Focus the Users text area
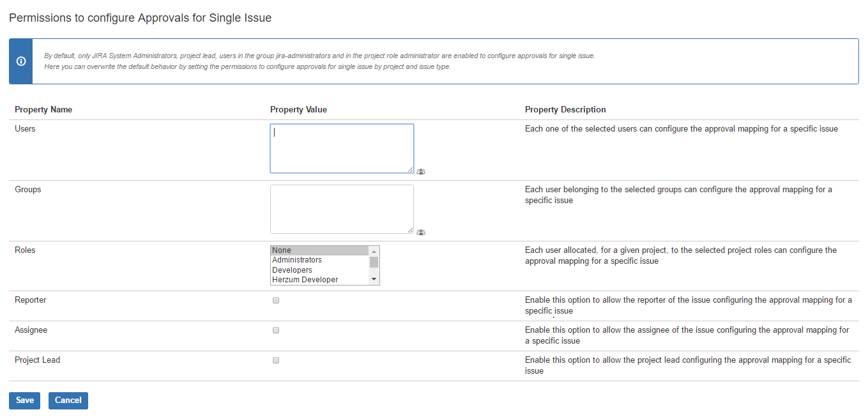 (x=342, y=148)
